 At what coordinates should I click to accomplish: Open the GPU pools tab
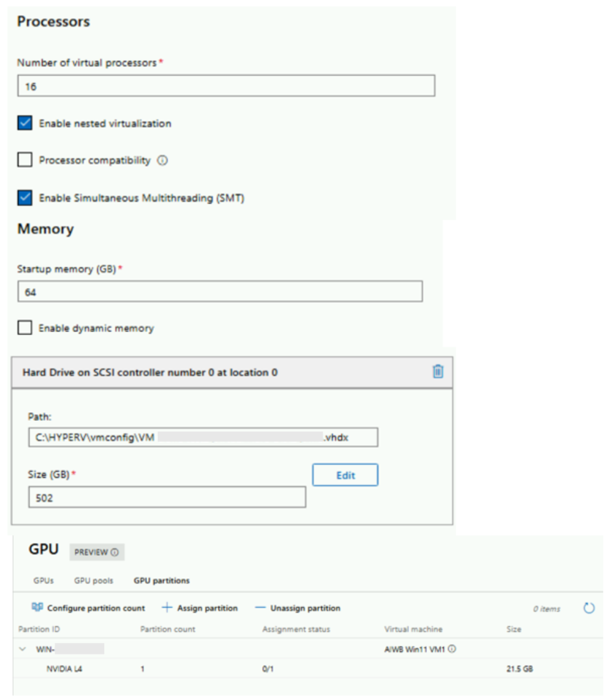coord(94,580)
